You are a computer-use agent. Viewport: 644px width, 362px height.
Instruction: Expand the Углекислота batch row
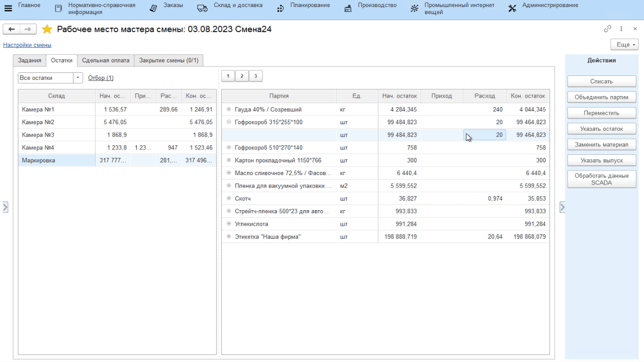(x=229, y=224)
